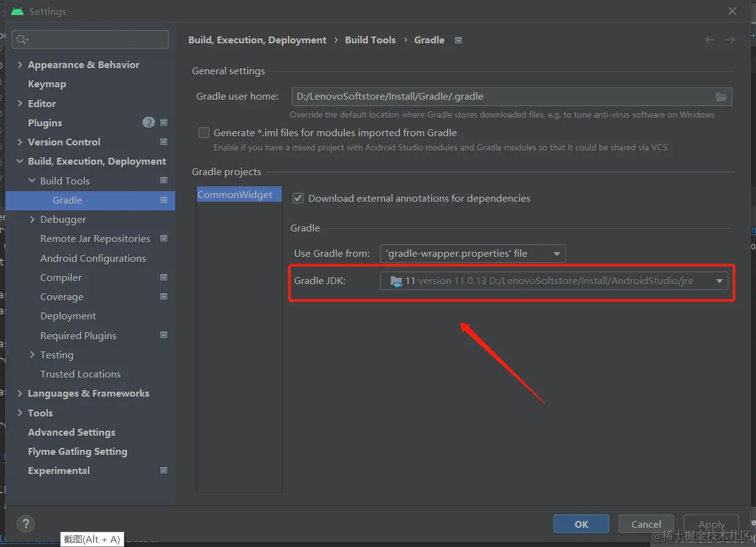
Task: Expand the Editor section
Action: click(20, 103)
